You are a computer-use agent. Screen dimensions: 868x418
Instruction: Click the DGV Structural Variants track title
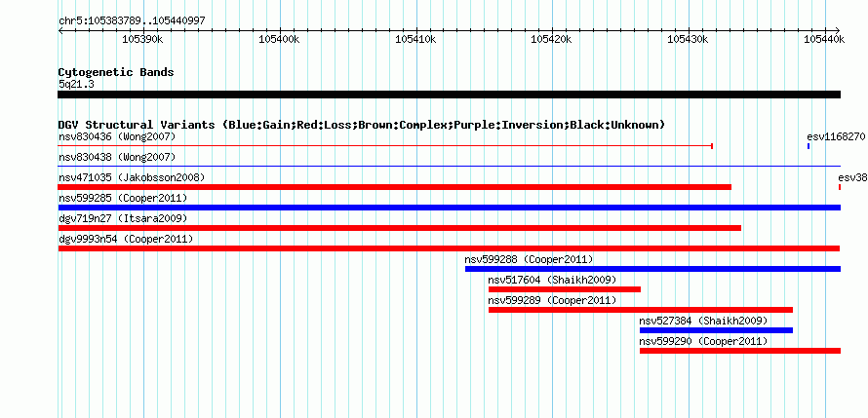[x=362, y=125]
